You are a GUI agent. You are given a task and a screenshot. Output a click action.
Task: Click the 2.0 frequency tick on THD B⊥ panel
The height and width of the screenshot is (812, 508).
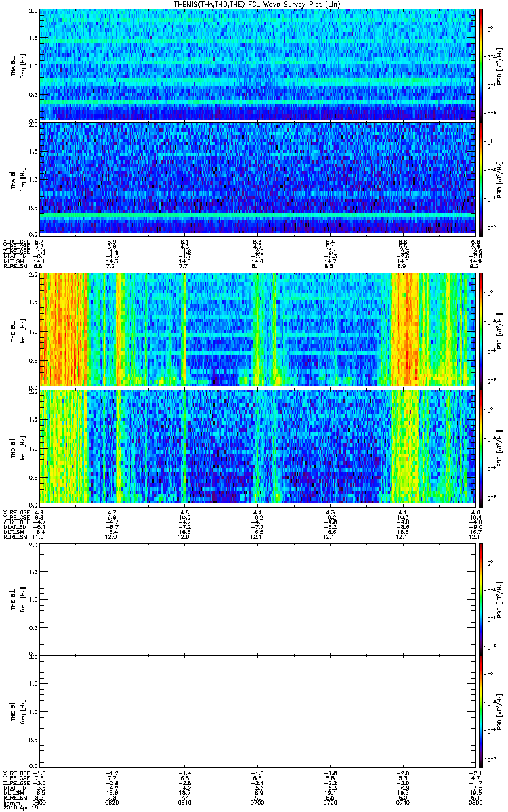tap(34, 276)
